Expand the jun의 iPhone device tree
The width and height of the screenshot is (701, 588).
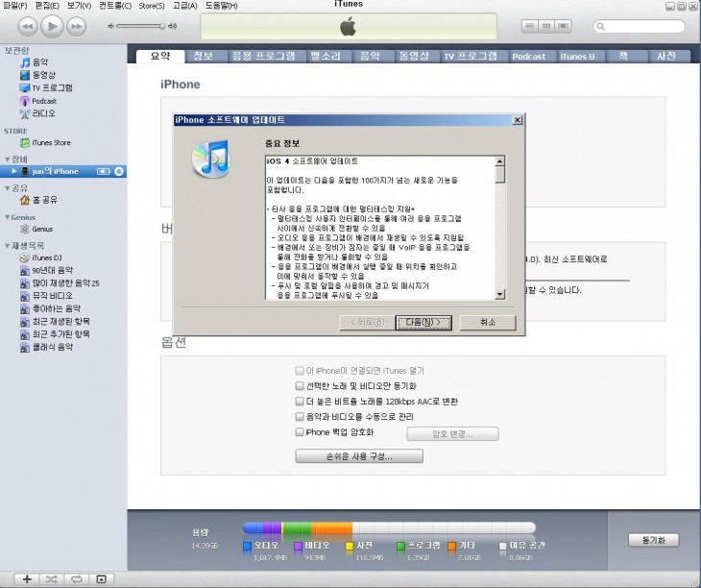(x=14, y=171)
